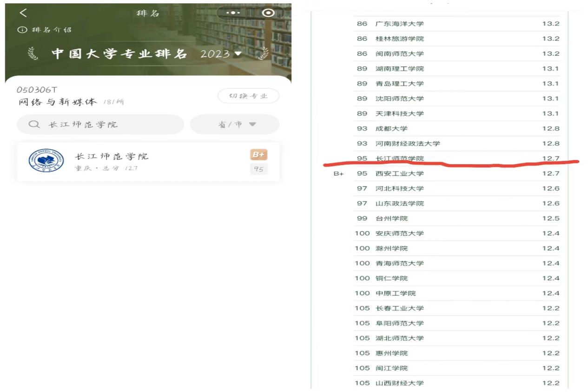Viewport: 588px width, 392px height.
Task: Tap the back arrow icon
Action: coord(23,13)
